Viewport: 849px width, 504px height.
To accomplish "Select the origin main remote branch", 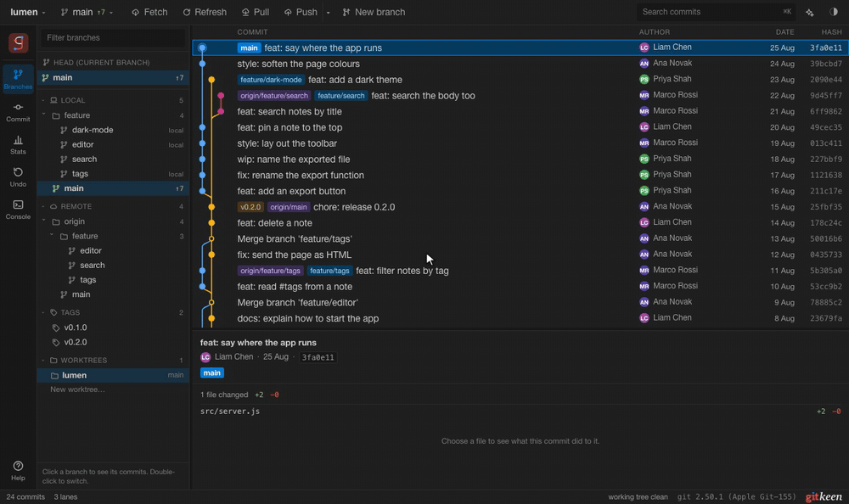I will tap(113, 294).
